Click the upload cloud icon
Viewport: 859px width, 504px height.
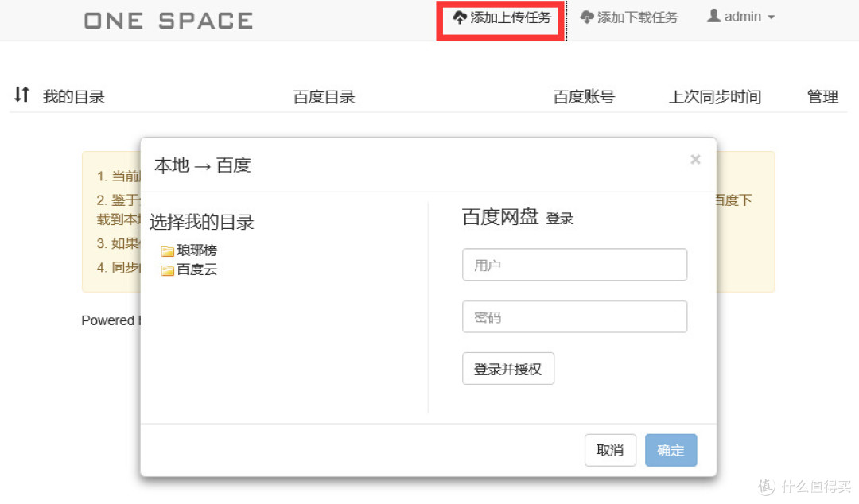coord(460,18)
